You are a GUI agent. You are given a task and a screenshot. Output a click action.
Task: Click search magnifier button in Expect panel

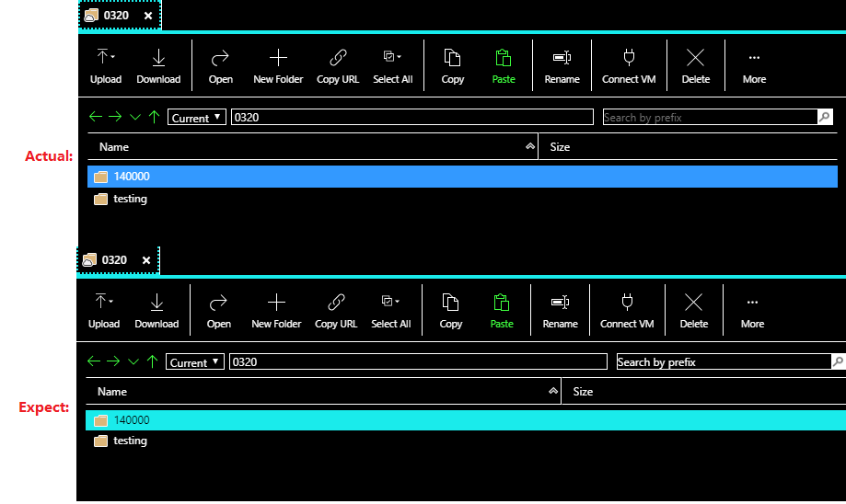tap(838, 361)
